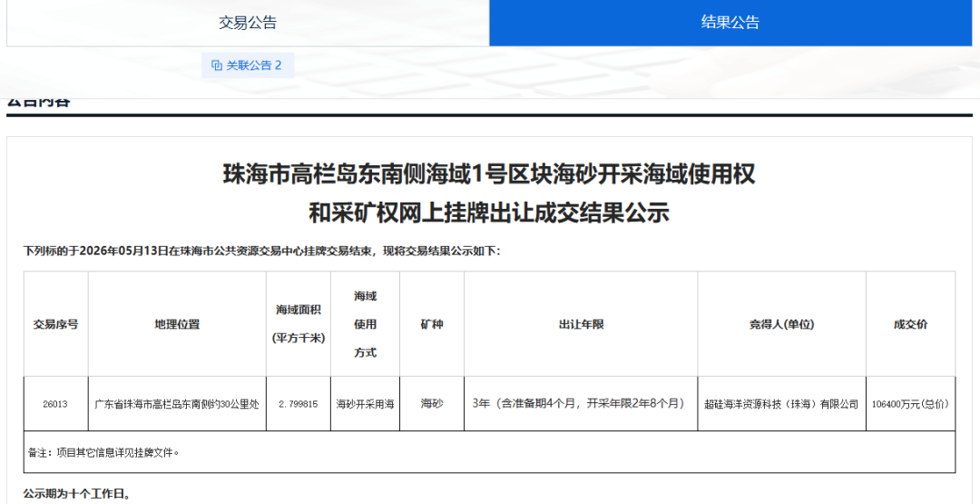Click the 海域面积 column header
The image size is (980, 504).
299,324
